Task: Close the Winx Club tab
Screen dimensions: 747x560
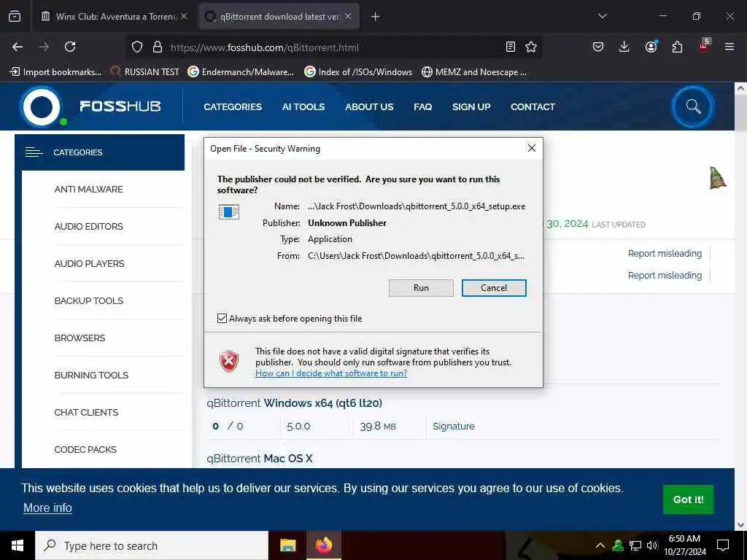Action: click(x=184, y=16)
